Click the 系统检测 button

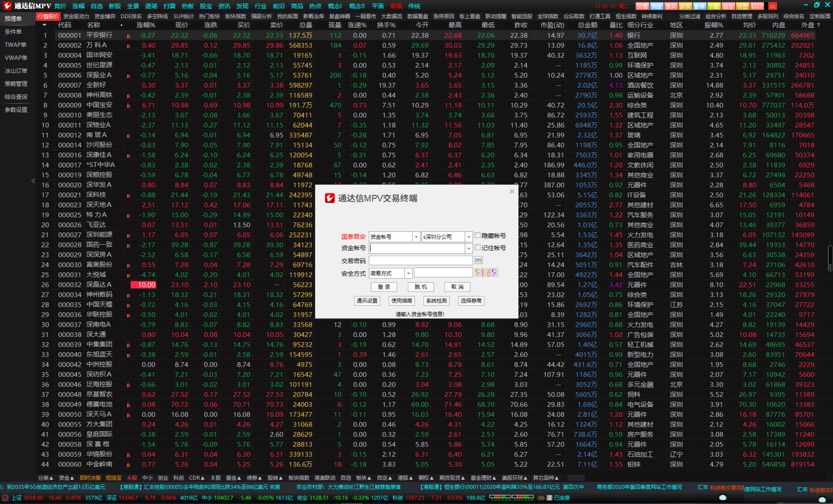pyautogui.click(x=436, y=300)
